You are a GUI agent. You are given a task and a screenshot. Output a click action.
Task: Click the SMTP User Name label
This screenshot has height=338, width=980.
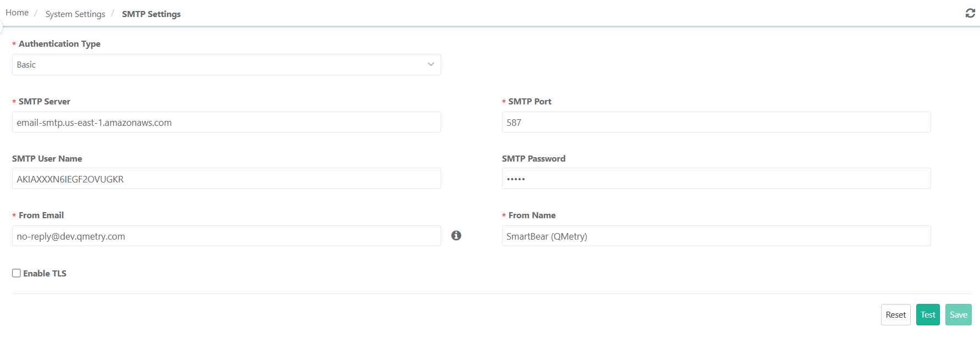[47, 158]
